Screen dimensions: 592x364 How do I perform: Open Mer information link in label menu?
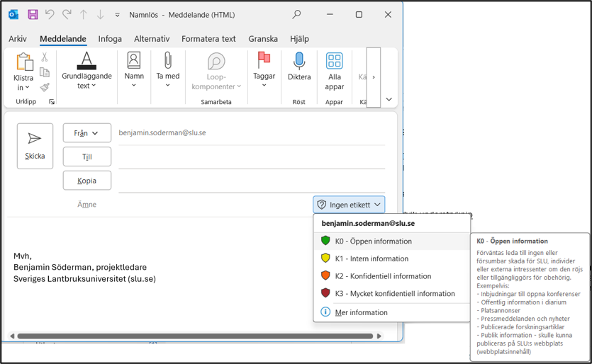(x=391, y=312)
